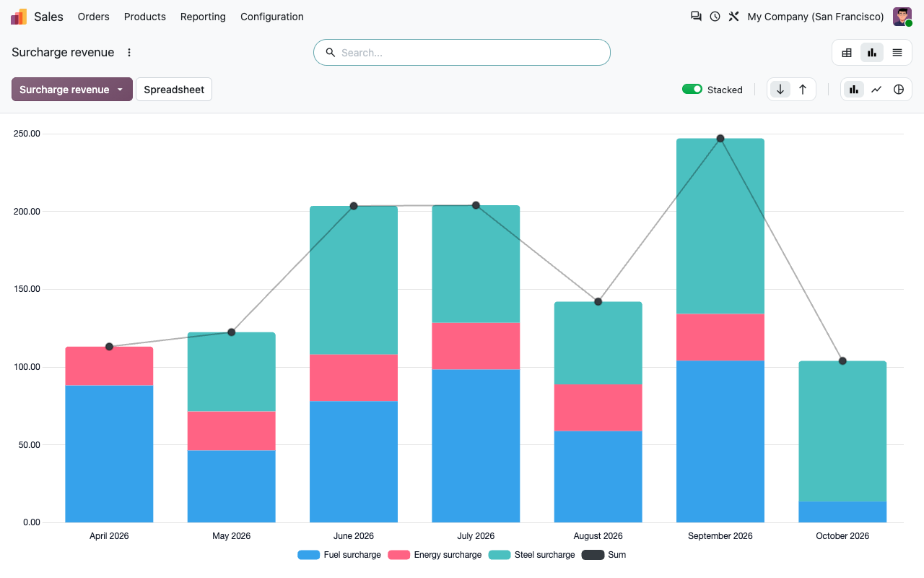This screenshot has height=578, width=924.
Task: Sort bars in descending order
Action: (780, 90)
